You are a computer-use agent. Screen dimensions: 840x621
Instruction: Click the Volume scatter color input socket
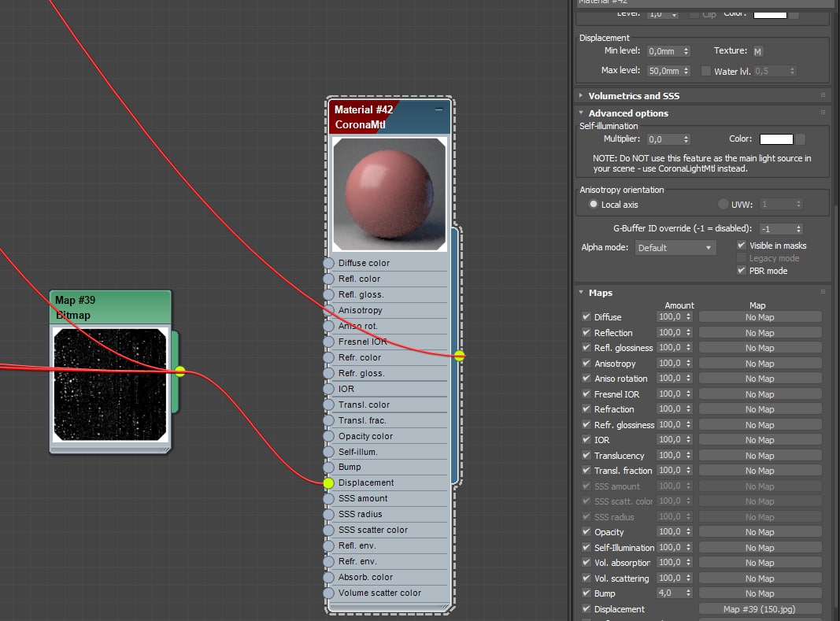[x=328, y=593]
